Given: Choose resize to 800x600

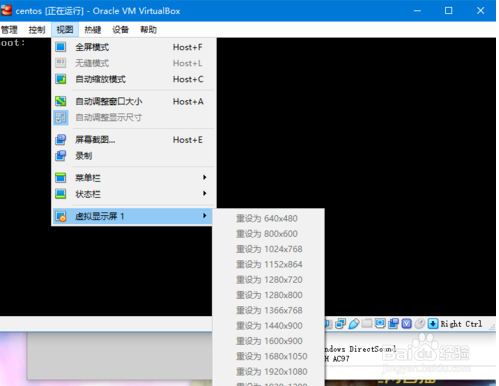Looking at the screenshot, I should pos(269,234).
